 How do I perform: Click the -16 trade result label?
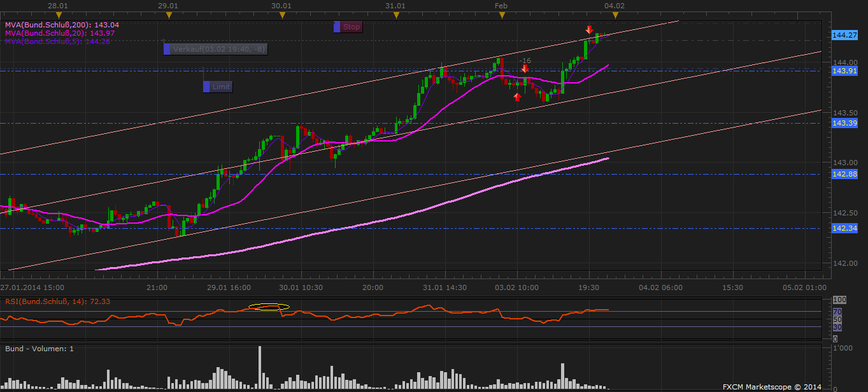pos(525,61)
